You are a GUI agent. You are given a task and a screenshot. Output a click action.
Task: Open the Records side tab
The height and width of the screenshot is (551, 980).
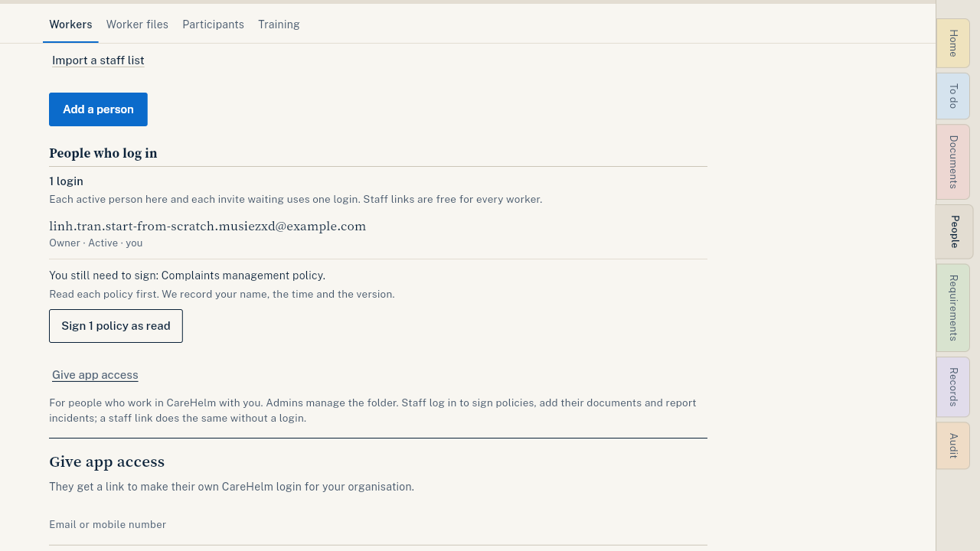pyautogui.click(x=953, y=387)
